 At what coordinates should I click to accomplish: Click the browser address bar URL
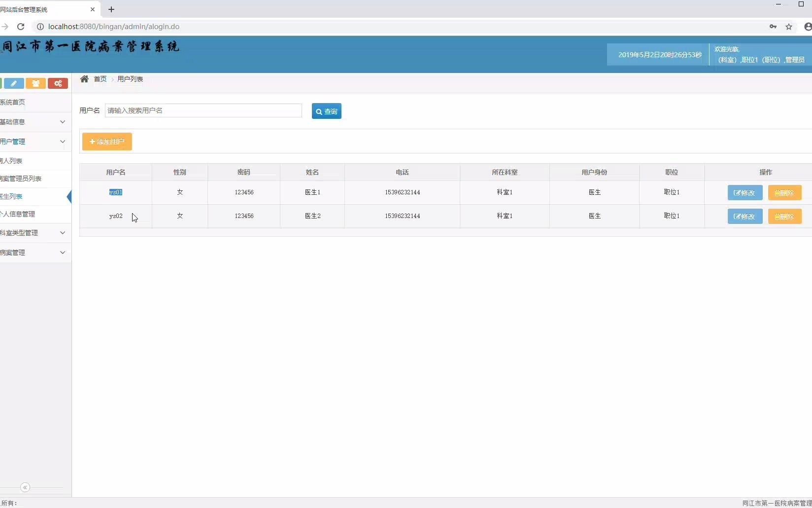click(114, 27)
